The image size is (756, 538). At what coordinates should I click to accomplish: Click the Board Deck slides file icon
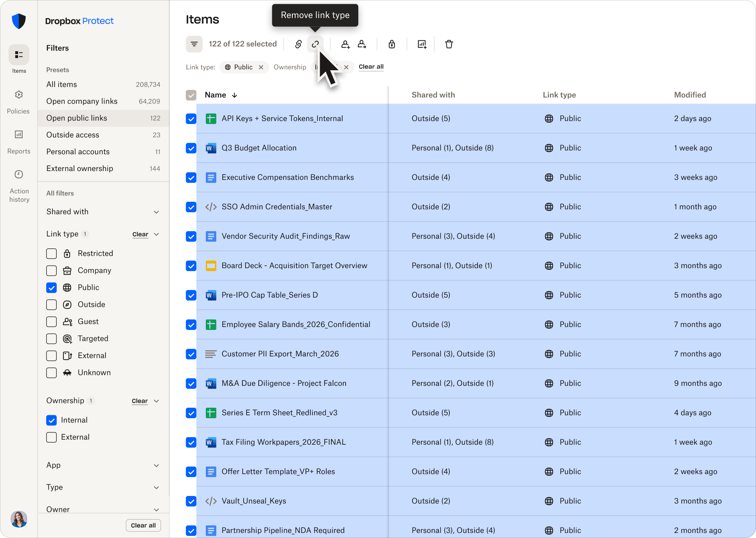(x=211, y=266)
